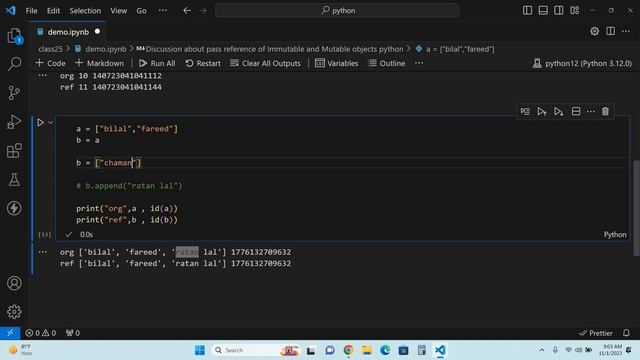Show errors and warnings in status bar

pyautogui.click(x=41, y=333)
